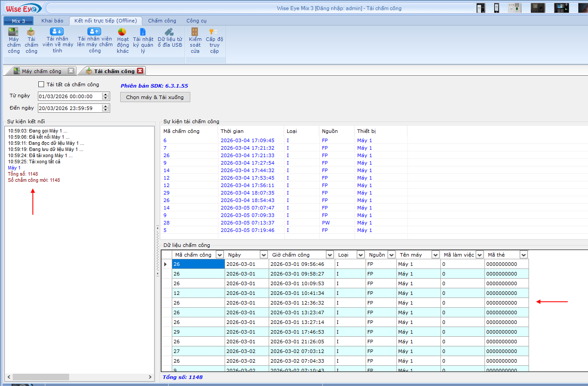Close the Tải chấm công tab
The image size is (588, 386).
click(140, 71)
